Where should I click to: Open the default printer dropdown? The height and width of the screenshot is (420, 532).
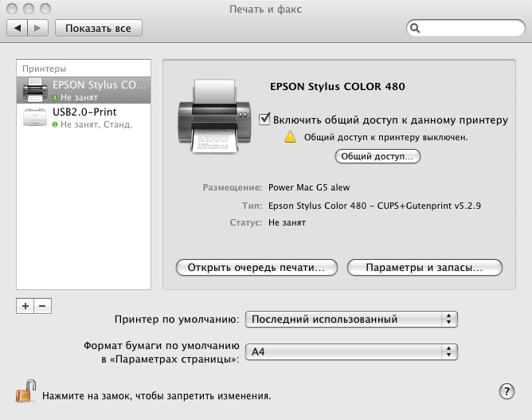pos(351,319)
